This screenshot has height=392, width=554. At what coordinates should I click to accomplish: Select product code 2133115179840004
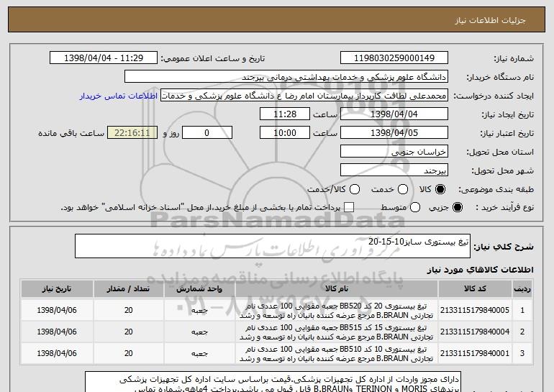pyautogui.click(x=475, y=332)
